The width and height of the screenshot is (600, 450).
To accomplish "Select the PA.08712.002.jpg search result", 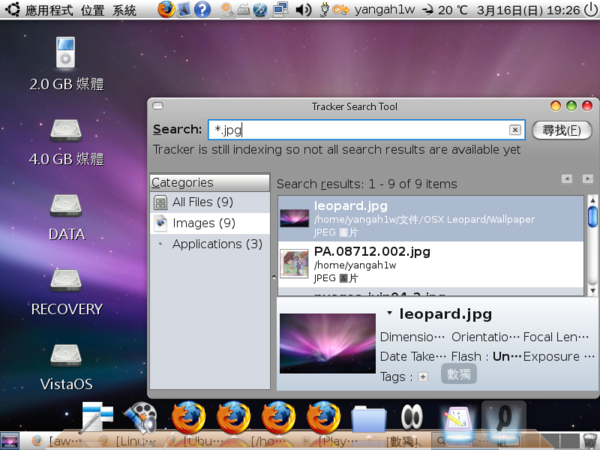I will 430,264.
